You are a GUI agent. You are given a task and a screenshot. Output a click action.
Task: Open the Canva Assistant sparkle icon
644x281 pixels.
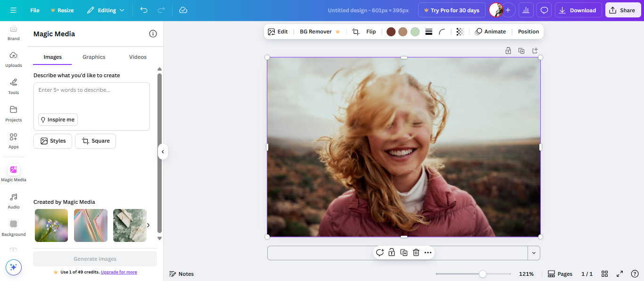pyautogui.click(x=13, y=267)
